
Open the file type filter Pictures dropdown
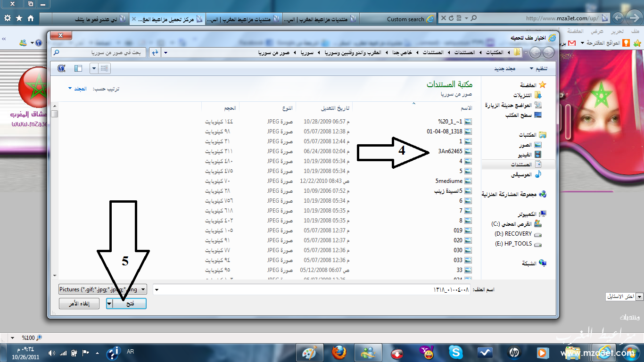(x=102, y=289)
